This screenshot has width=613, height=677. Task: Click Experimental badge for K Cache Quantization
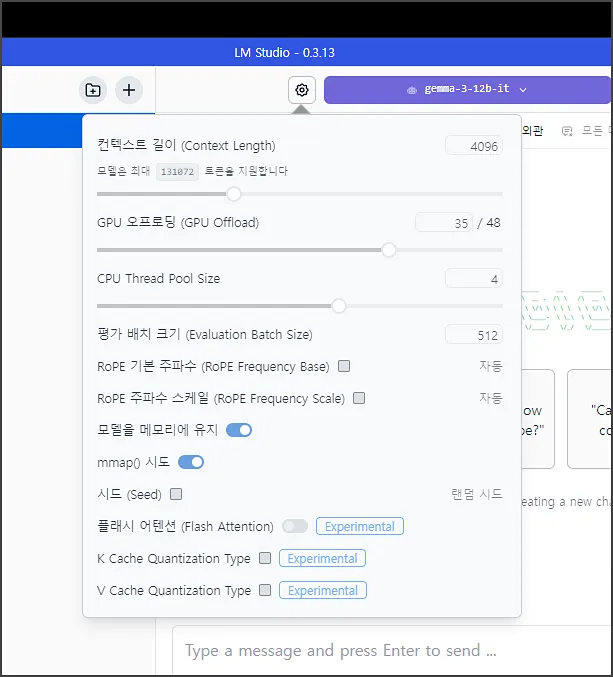point(322,558)
